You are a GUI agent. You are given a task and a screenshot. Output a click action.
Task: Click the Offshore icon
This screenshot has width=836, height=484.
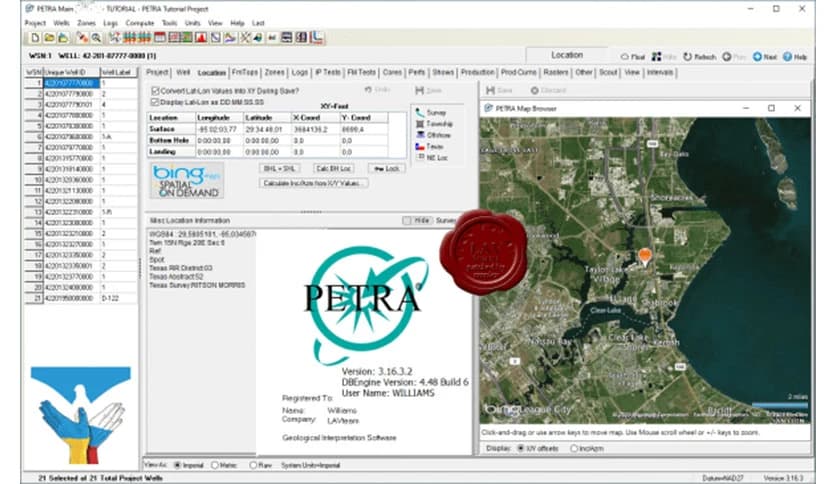pyautogui.click(x=420, y=135)
